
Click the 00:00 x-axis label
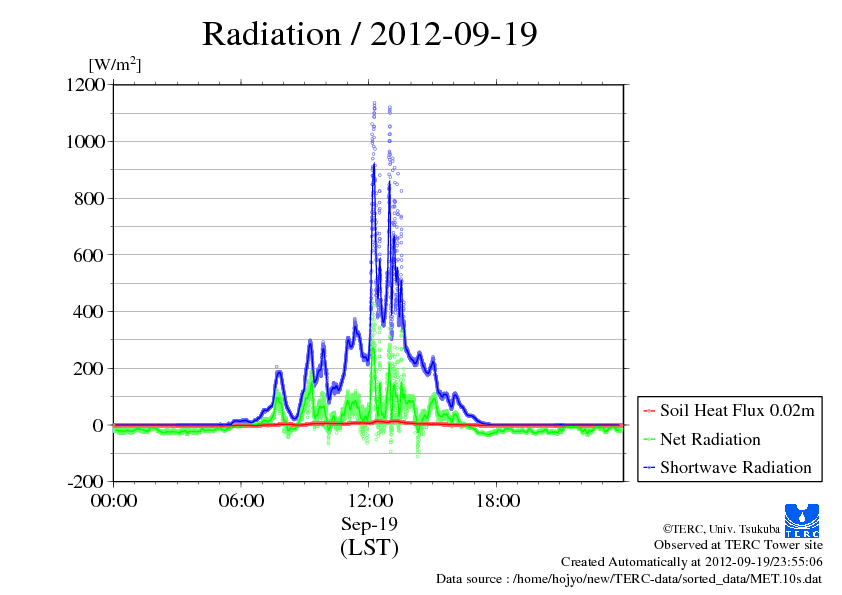(x=114, y=501)
